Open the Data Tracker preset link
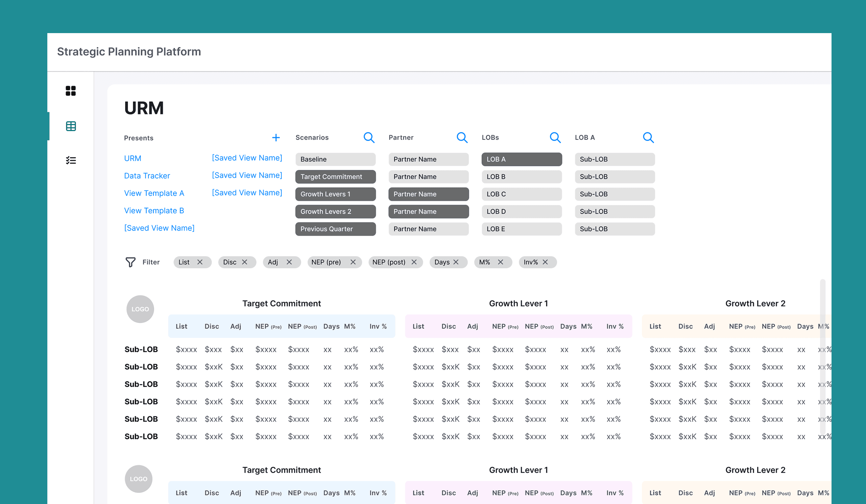The width and height of the screenshot is (866, 504). pyautogui.click(x=147, y=176)
